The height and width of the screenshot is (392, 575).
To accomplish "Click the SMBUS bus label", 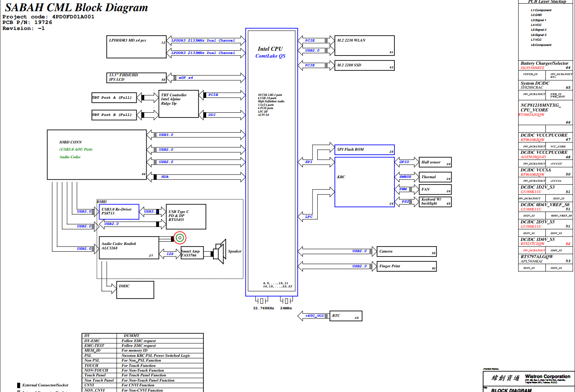I will (x=405, y=177).
